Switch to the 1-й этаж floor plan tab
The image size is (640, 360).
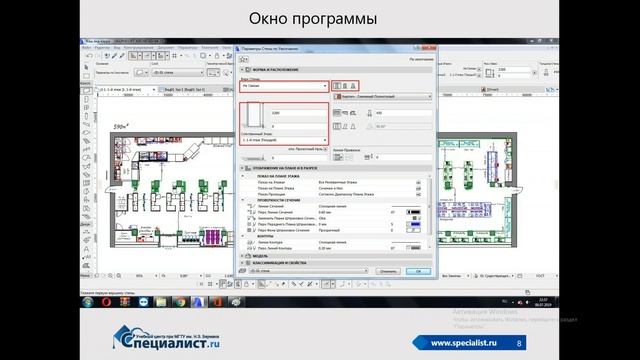coord(126,89)
